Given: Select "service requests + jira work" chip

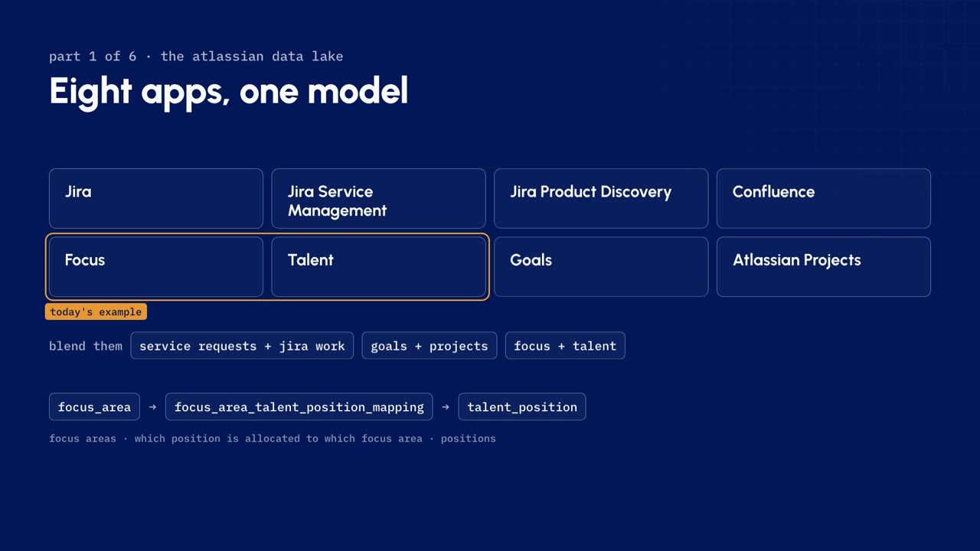Looking at the screenshot, I should (242, 346).
